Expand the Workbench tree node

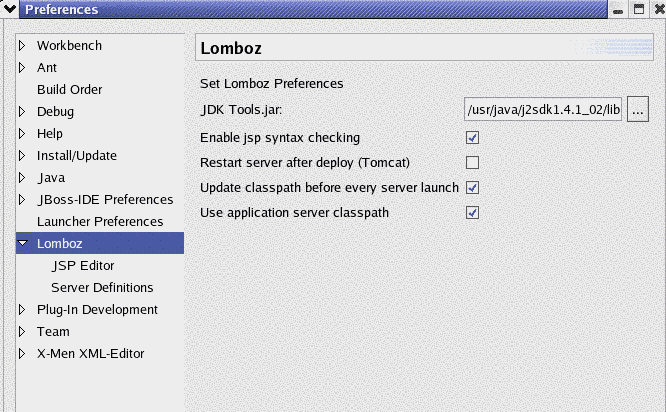point(23,46)
